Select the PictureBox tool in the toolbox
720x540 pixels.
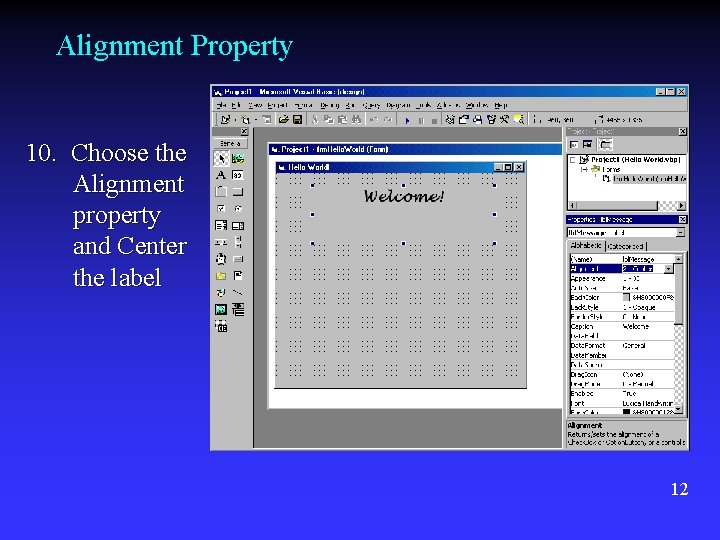[x=238, y=159]
